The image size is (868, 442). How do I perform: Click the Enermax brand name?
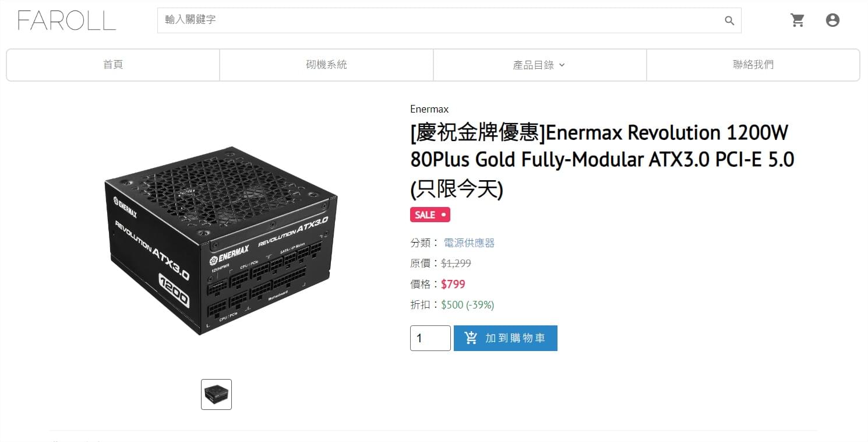pos(429,109)
